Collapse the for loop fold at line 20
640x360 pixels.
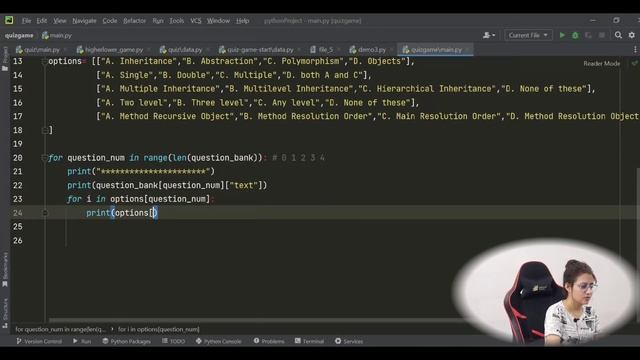44,158
